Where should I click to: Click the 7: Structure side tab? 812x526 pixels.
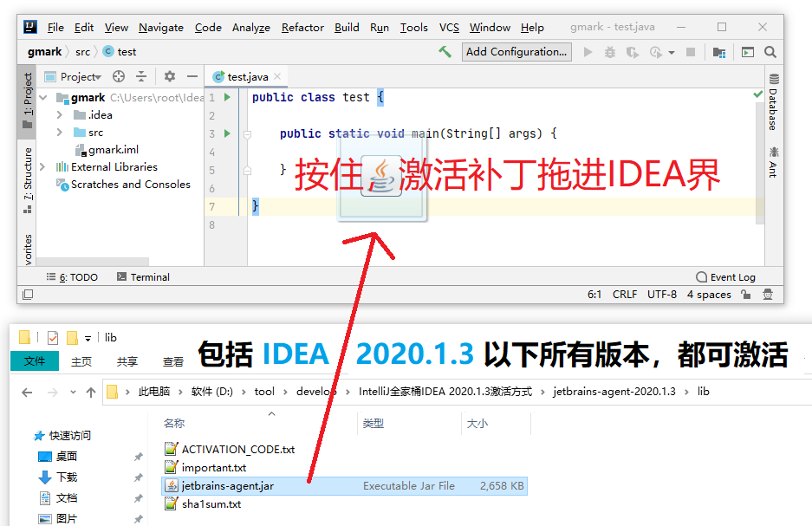(28, 181)
